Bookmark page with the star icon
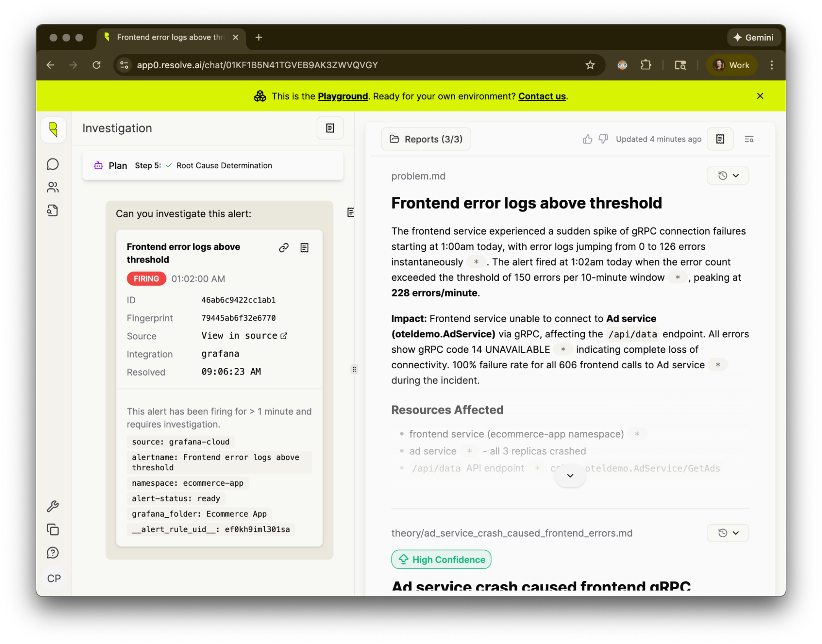Viewport: 822px width, 644px height. coord(590,65)
